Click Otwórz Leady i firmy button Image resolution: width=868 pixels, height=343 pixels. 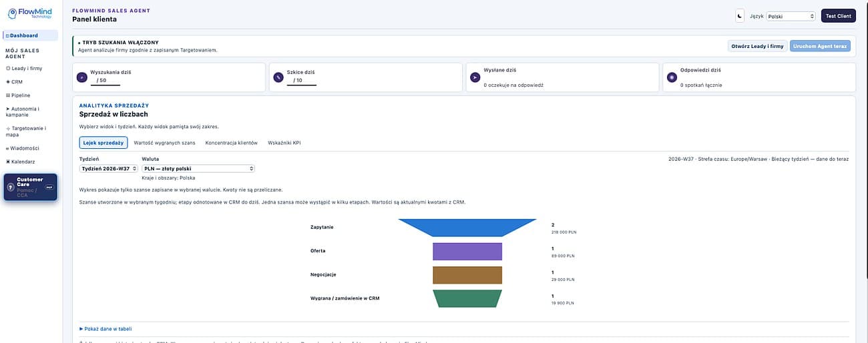pyautogui.click(x=757, y=46)
